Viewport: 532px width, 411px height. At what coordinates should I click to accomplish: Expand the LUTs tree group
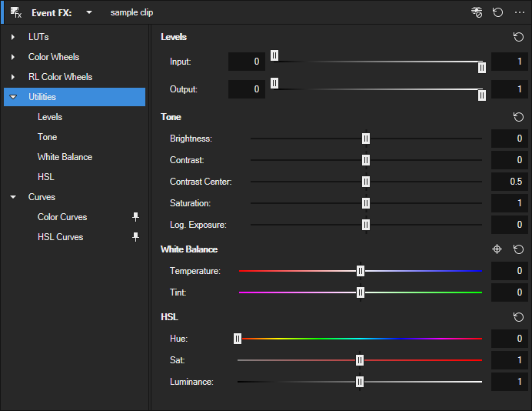click(13, 37)
